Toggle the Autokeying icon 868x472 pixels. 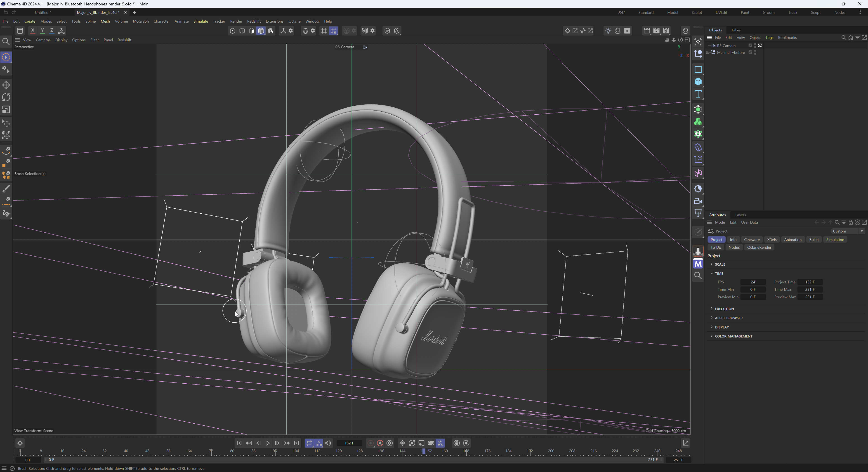coord(380,443)
